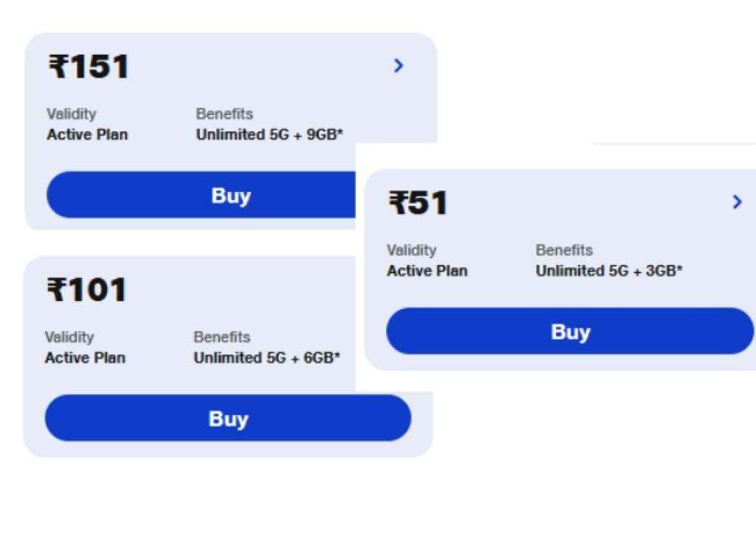Select the ₹151 plan's right arrow icon
The image size is (756, 558).
coord(399,66)
